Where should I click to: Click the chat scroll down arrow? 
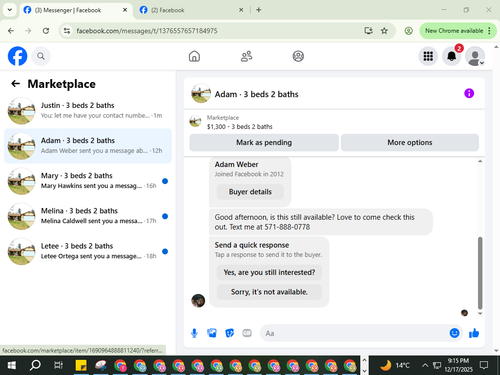click(480, 313)
